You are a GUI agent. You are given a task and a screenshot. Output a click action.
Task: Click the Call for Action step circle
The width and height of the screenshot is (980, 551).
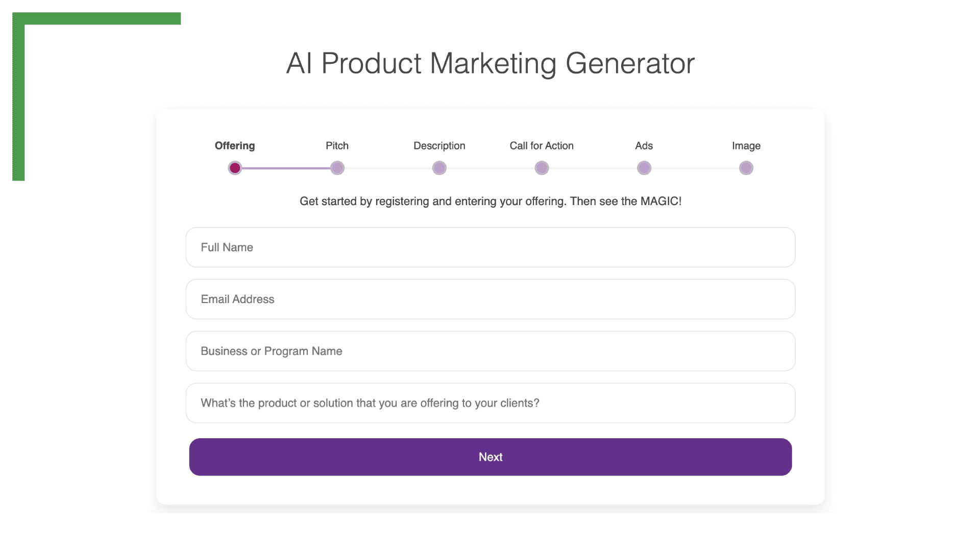(542, 168)
